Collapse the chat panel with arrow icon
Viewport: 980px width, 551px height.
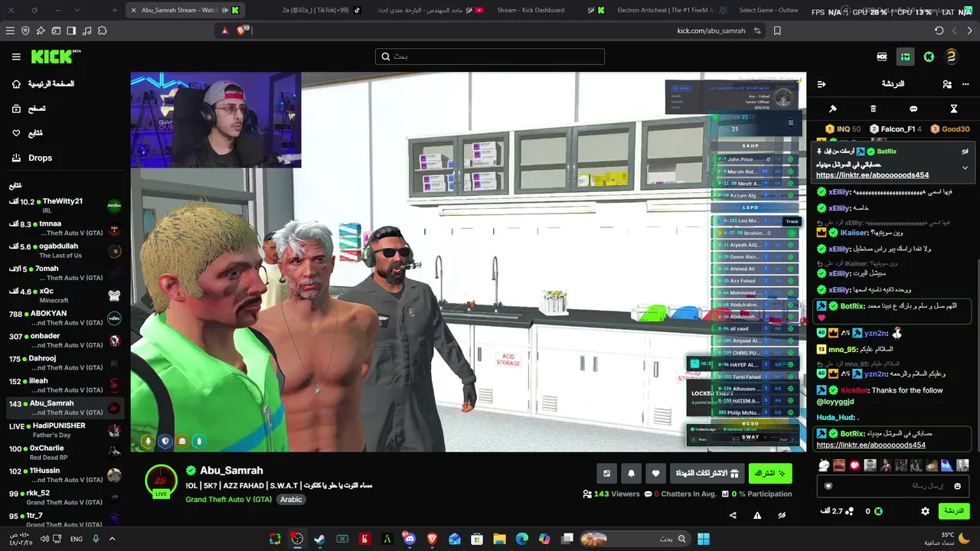pyautogui.click(x=822, y=84)
